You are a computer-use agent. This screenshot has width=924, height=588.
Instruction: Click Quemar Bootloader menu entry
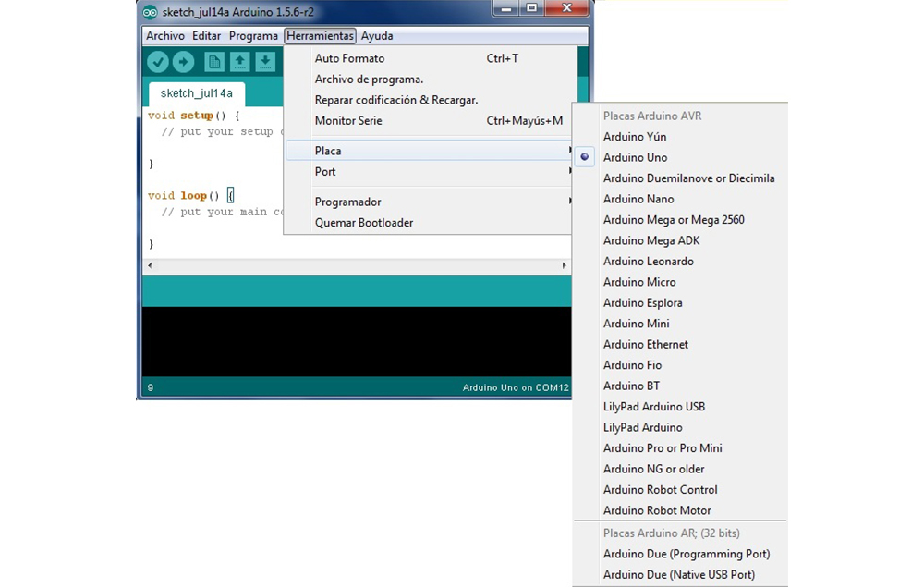pos(363,223)
